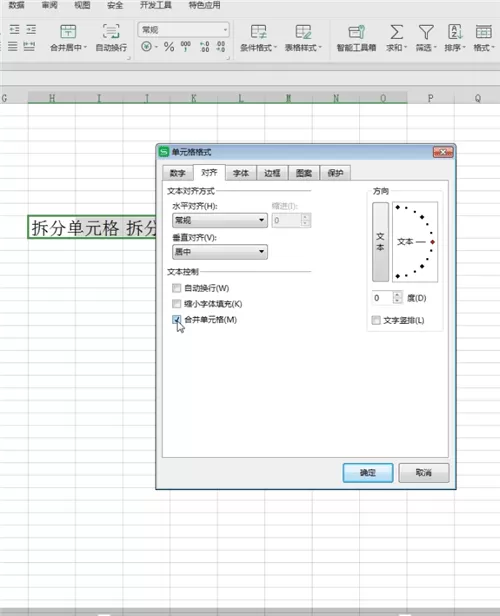Screen dimensions: 500x616
Task: Open the 审阅 ribbon menu
Action: coord(49,5)
